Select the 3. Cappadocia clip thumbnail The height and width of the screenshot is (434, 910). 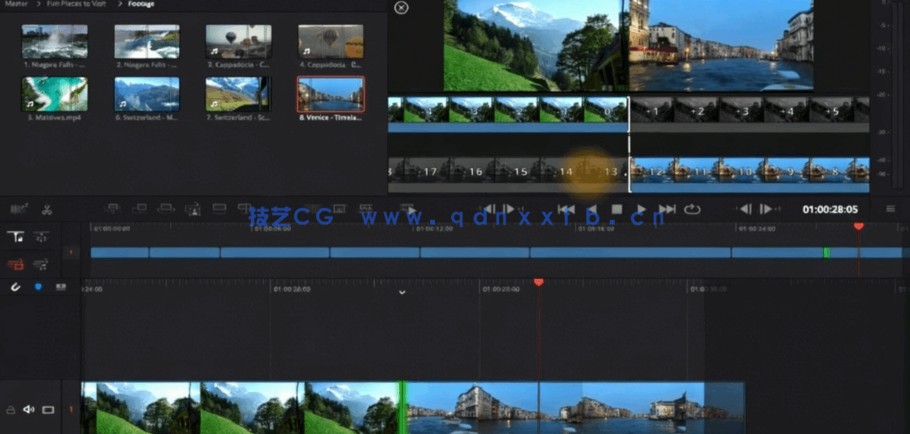pyautogui.click(x=239, y=41)
